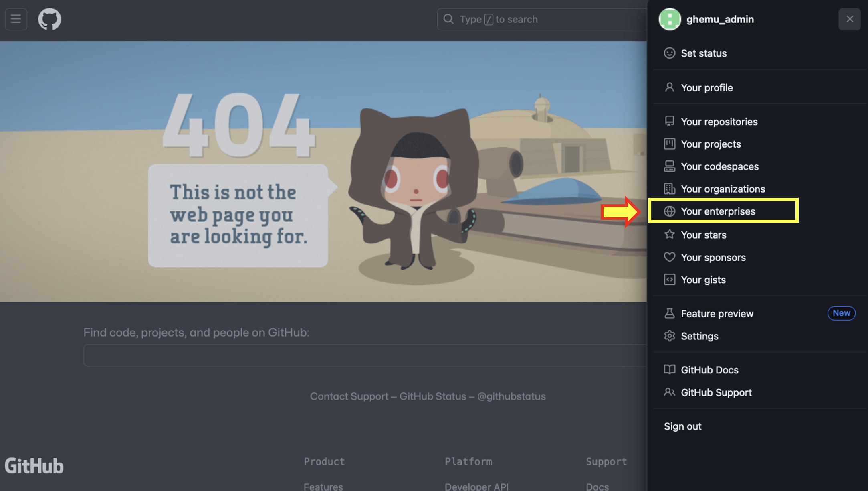Click the ghemu_admin avatar
Image resolution: width=868 pixels, height=491 pixels.
[670, 19]
